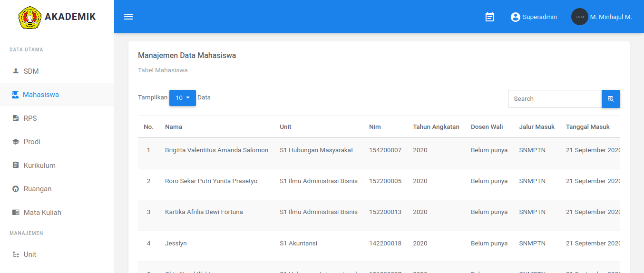The image size is (644, 273).
Task: Go to Prodi in the sidebar
Action: [x=57, y=142]
